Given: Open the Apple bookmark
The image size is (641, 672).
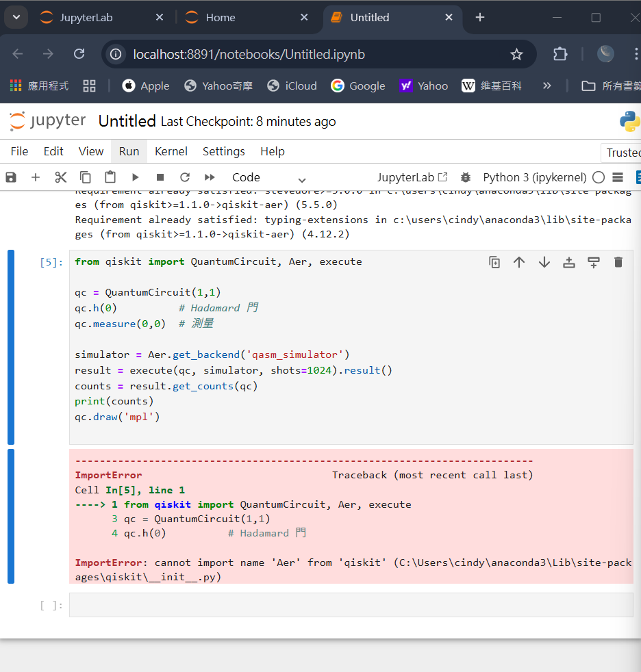Looking at the screenshot, I should (x=146, y=86).
